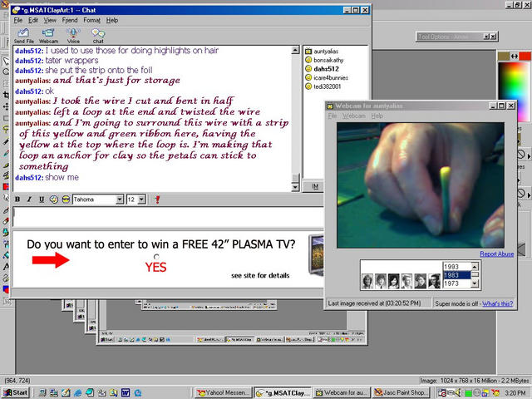Switch to Yahoo! Messenger taskbar button
The width and height of the screenshot is (532, 399).
tap(224, 392)
